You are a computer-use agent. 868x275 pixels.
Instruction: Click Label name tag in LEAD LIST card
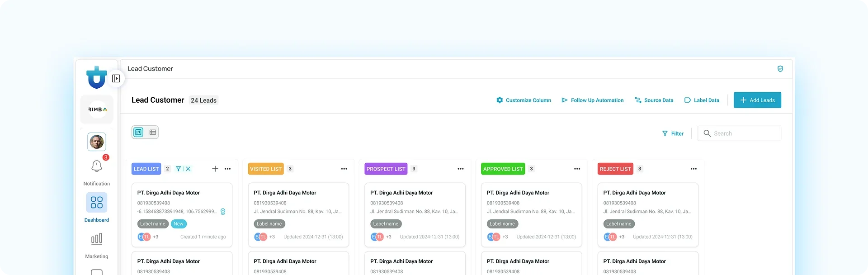153,224
